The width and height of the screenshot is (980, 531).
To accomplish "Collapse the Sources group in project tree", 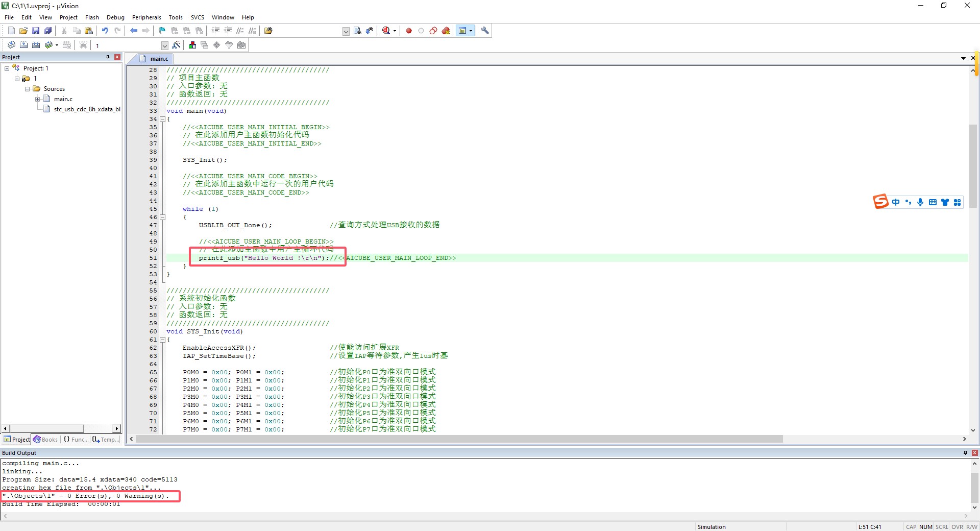I will coord(27,89).
